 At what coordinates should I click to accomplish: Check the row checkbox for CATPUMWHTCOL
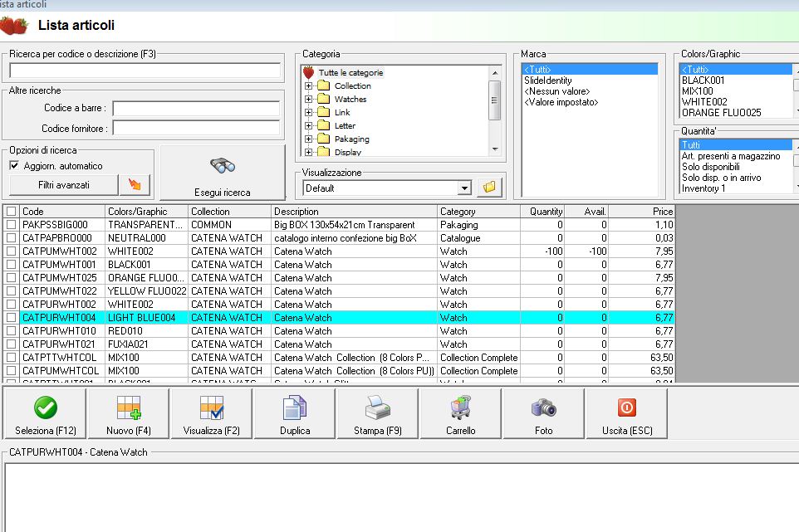click(11, 371)
